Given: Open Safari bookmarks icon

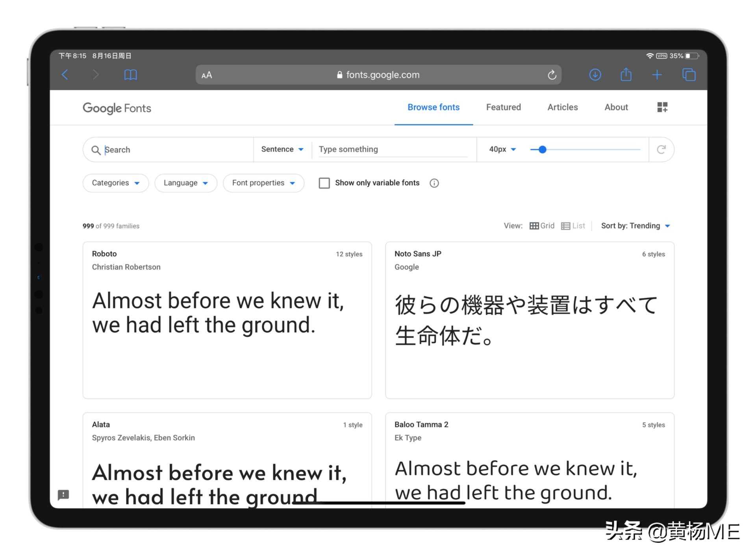Looking at the screenshot, I should pos(130,75).
